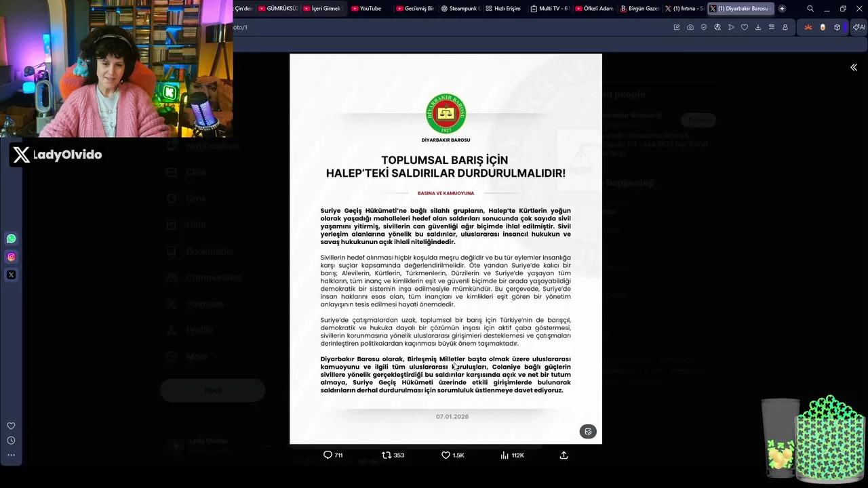Click dimmed Bookmarks item in X sidebar
The width and height of the screenshot is (868, 488).
200,251
